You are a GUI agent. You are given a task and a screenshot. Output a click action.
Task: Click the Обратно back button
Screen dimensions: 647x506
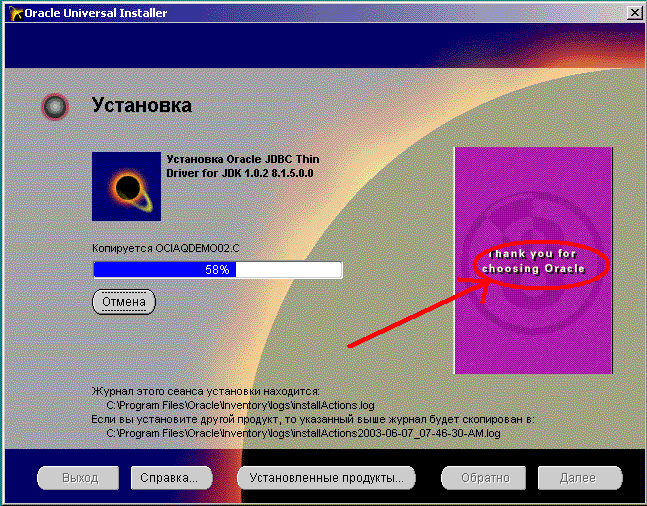[484, 478]
